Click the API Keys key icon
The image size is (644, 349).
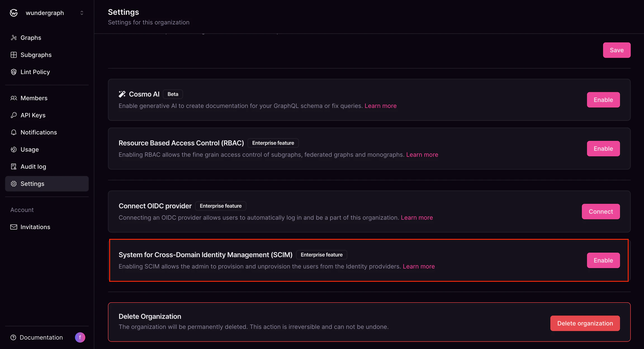14,115
